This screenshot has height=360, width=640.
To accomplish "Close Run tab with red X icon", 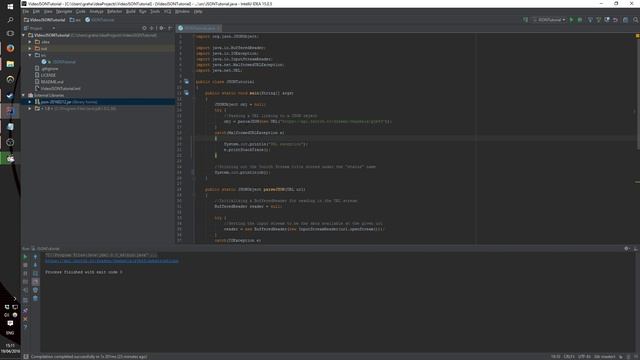I will 25,319.
